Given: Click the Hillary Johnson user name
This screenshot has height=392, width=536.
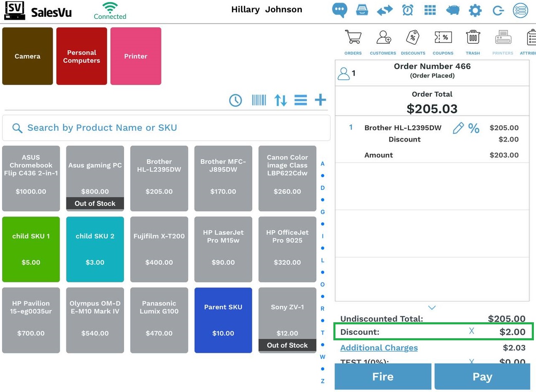Looking at the screenshot, I should (267, 9).
